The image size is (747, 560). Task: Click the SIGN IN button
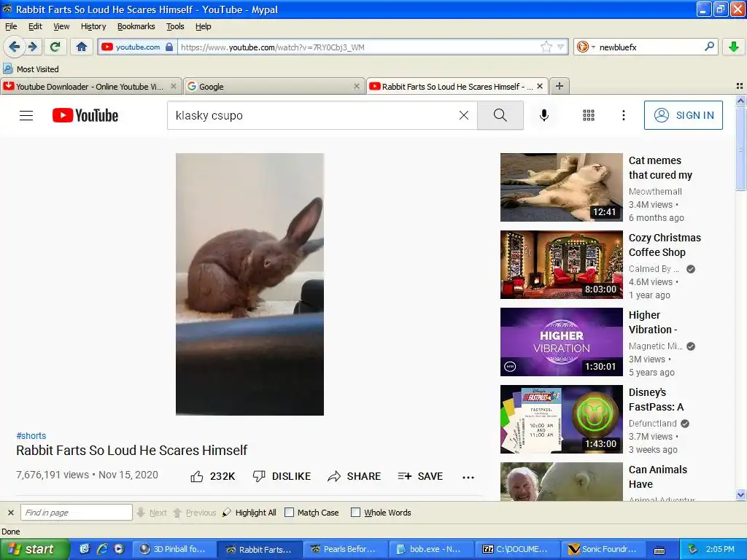click(x=683, y=115)
